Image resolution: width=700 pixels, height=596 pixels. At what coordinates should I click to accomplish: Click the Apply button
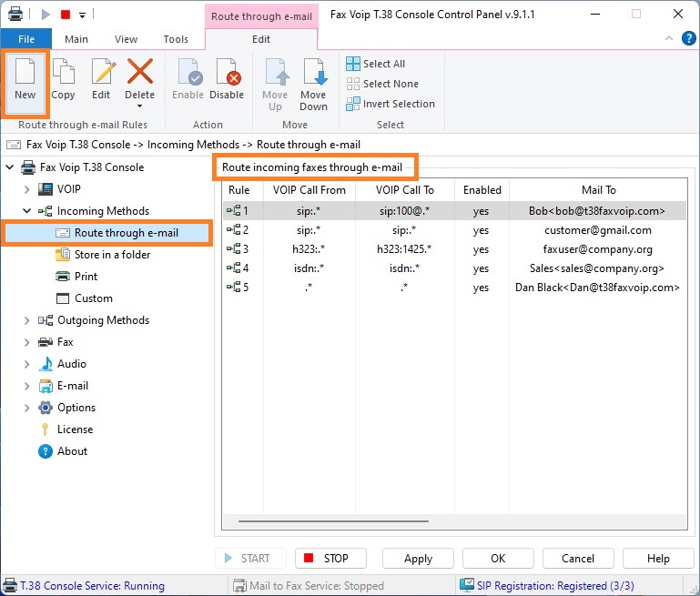419,559
